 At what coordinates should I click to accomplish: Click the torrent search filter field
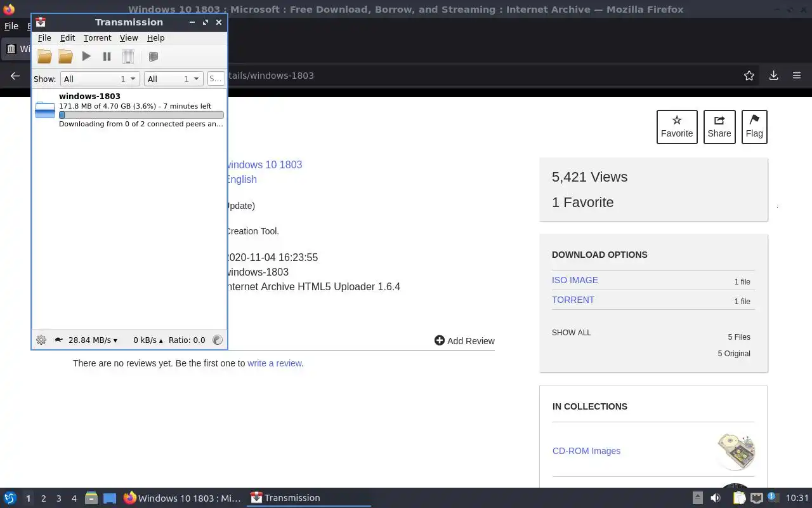click(216, 79)
